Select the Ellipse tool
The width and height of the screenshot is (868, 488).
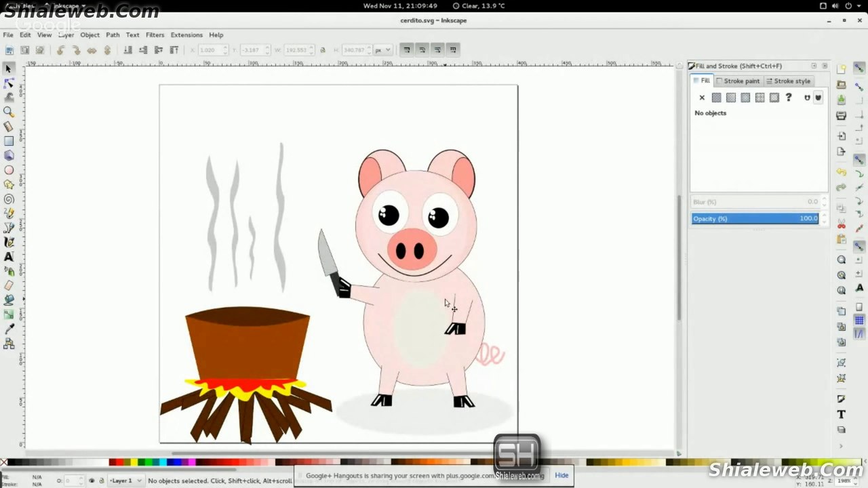(x=9, y=170)
